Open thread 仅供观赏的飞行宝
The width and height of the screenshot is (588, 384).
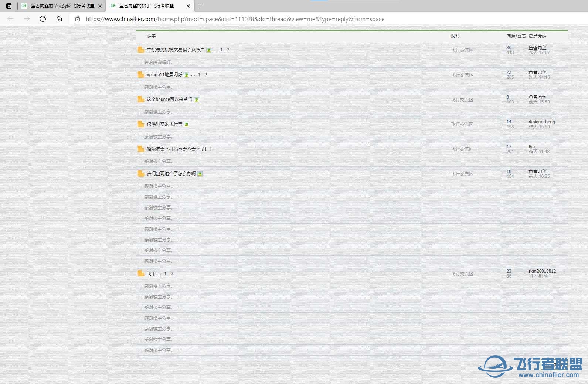(164, 124)
